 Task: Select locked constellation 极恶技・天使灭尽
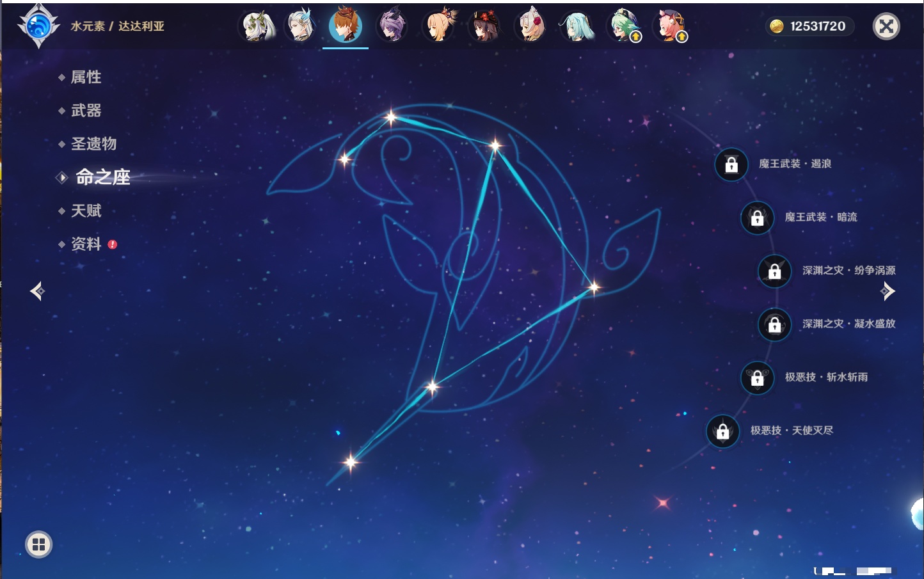pyautogui.click(x=723, y=431)
